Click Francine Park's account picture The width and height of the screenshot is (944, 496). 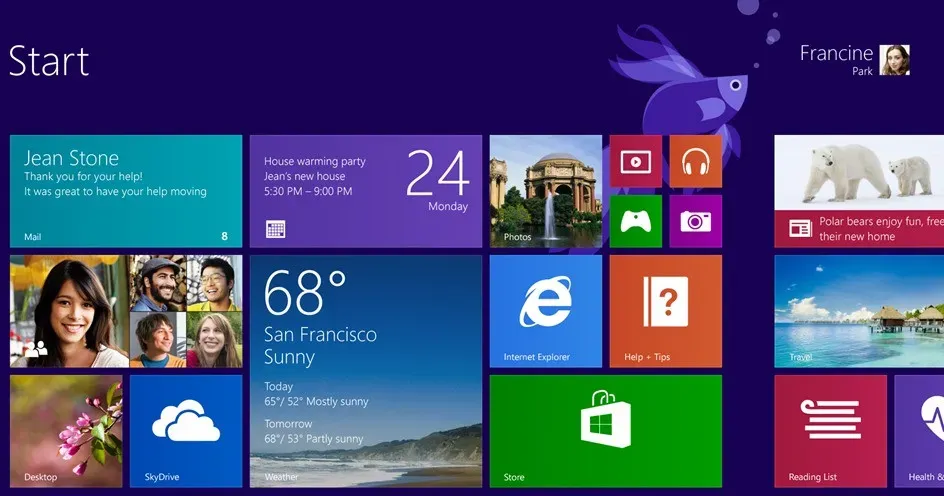click(895, 60)
